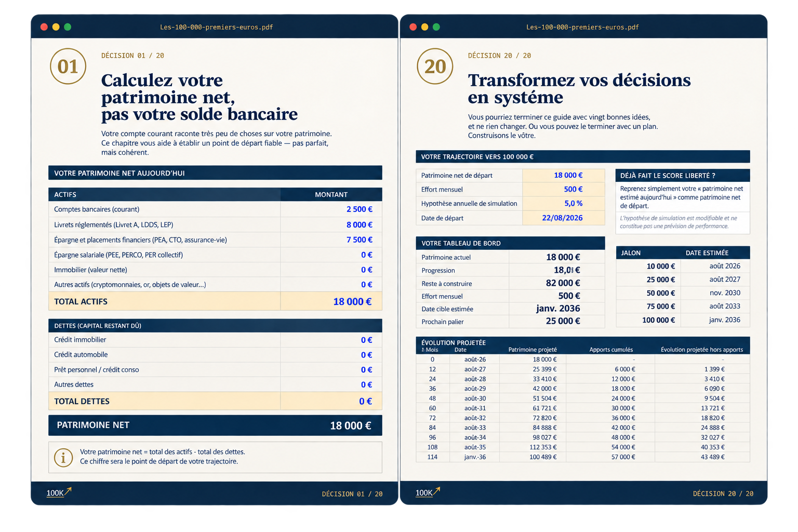This screenshot has height=532, width=798.
Task: Edit Autres actifs amount field
Action: click(x=331, y=284)
